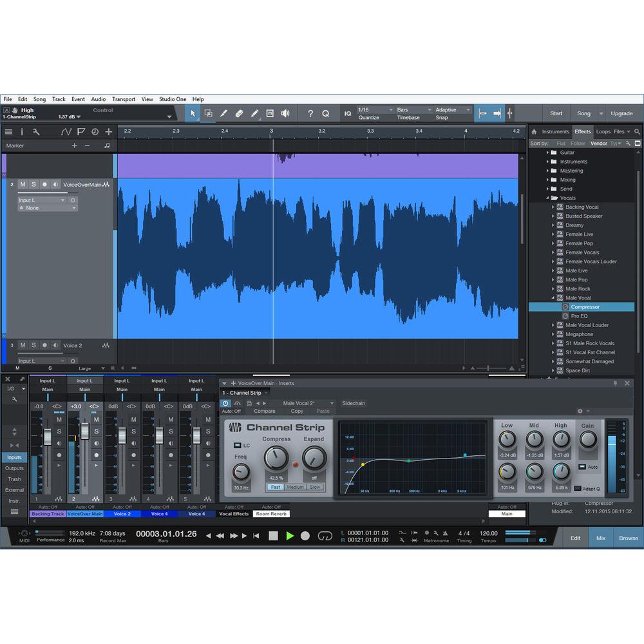Switch to the Loops tab in the browser

[604, 131]
